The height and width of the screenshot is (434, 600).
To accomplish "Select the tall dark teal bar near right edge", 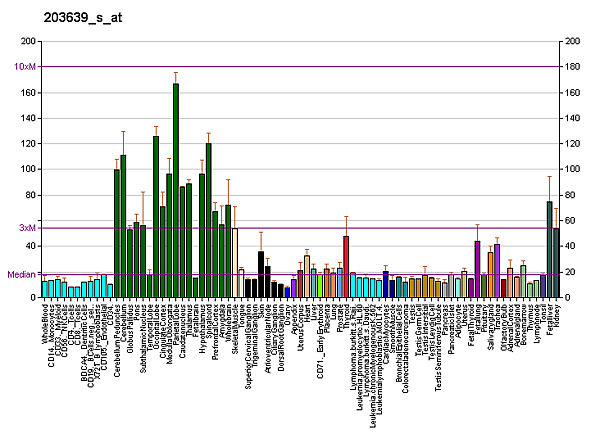I will (x=549, y=249).
